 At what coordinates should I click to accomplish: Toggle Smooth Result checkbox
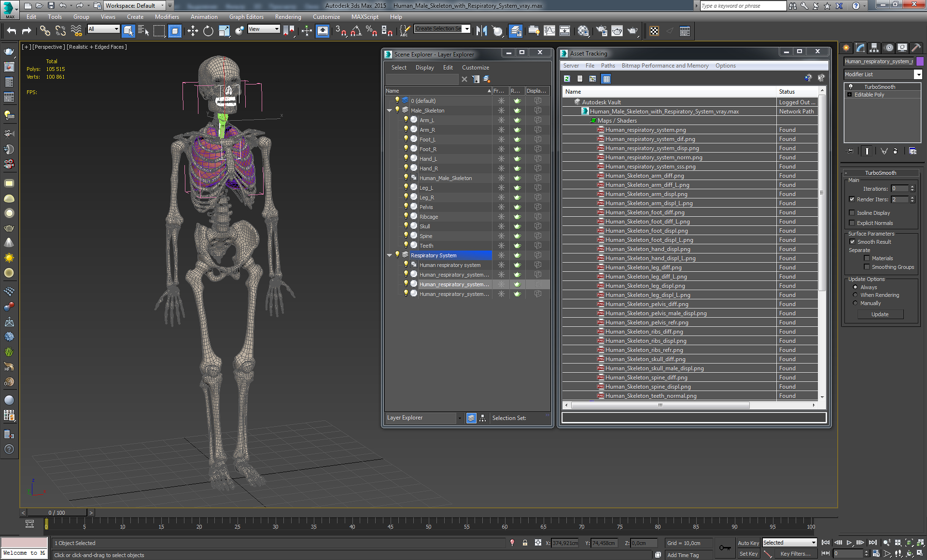(x=852, y=241)
